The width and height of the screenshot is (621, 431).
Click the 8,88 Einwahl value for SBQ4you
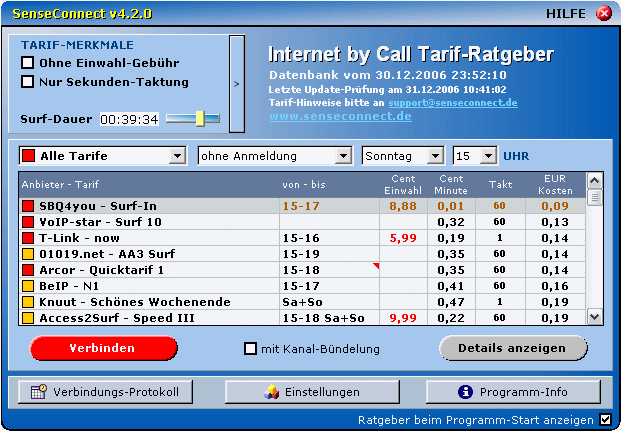(403, 206)
